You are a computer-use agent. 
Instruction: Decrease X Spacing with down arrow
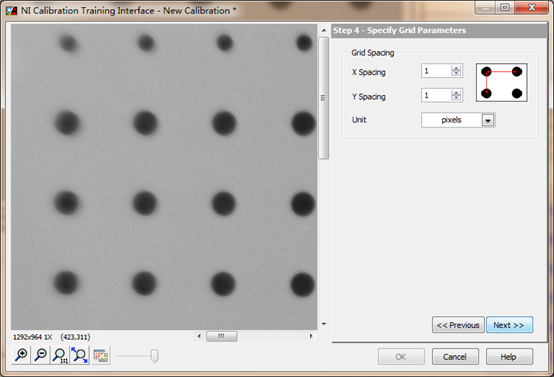(456, 73)
